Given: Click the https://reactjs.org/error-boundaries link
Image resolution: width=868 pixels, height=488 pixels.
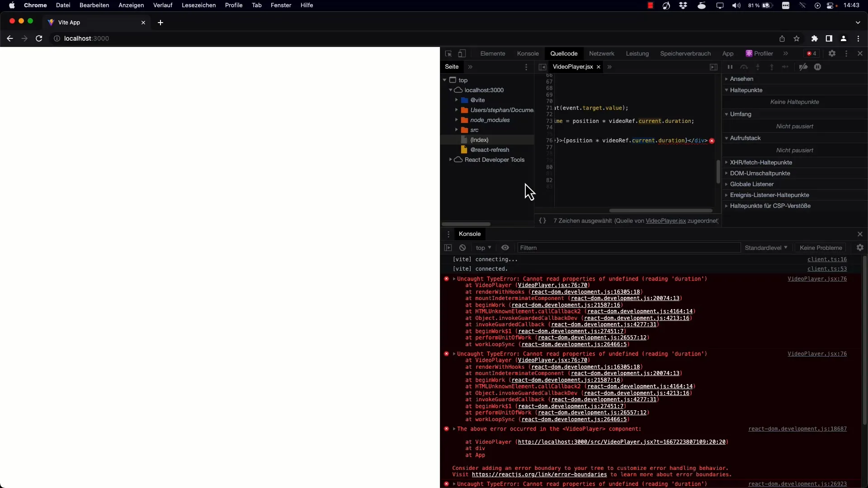Looking at the screenshot, I should 539,475.
